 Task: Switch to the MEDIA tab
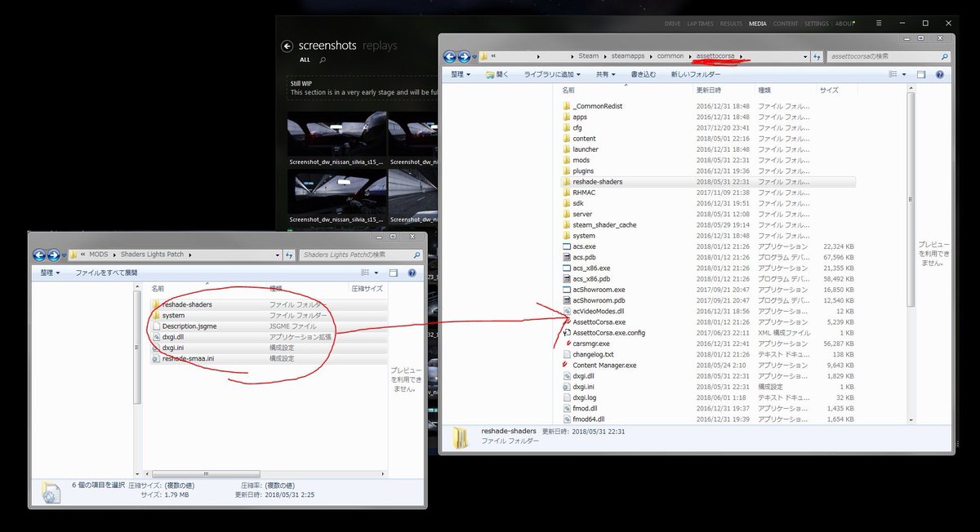point(758,24)
